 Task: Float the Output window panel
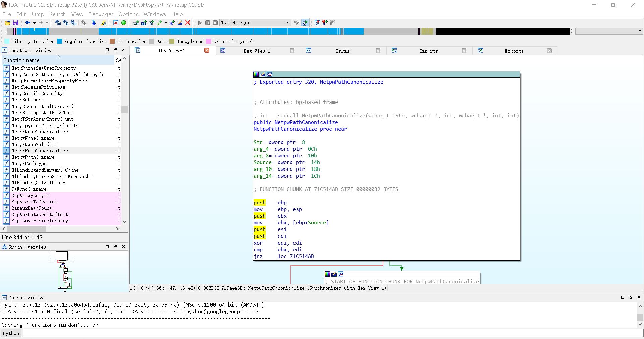[x=631, y=297]
